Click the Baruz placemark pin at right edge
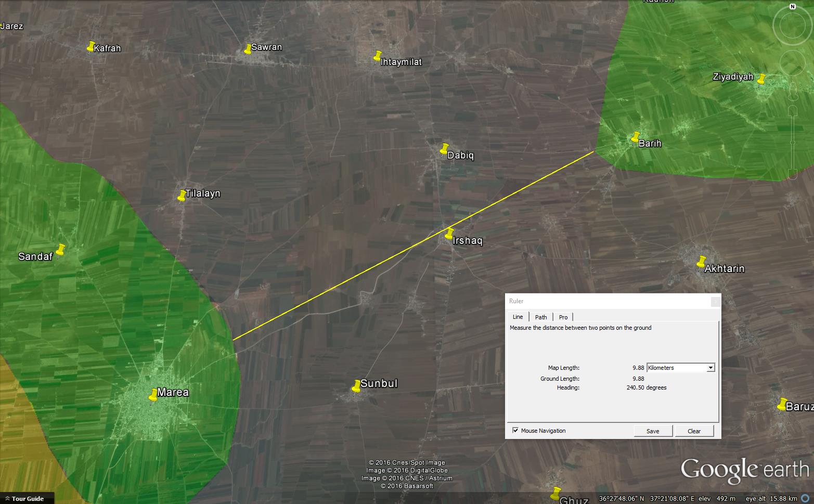Screen dimensions: 814x504 coord(782,404)
